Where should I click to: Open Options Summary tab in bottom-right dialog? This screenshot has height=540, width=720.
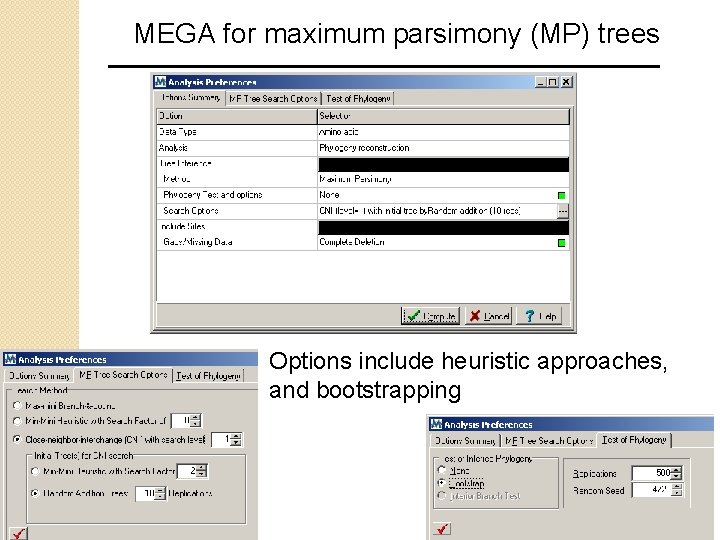coord(465,441)
